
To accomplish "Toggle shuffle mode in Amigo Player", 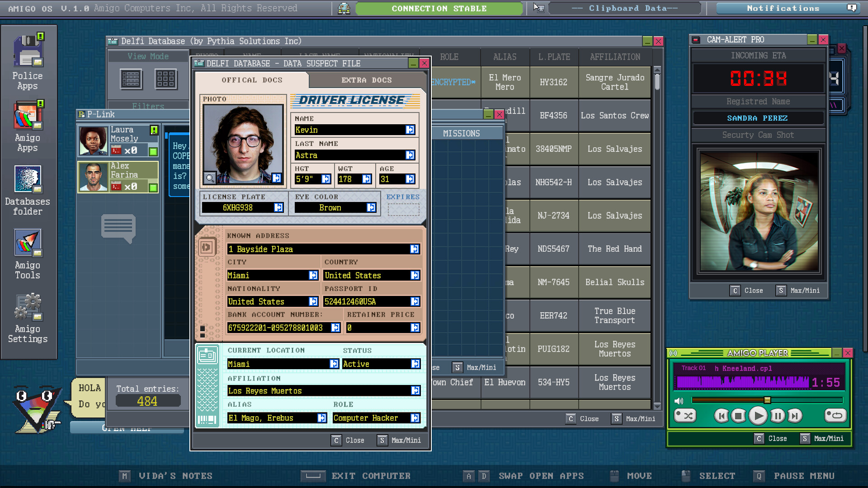I will (x=685, y=416).
